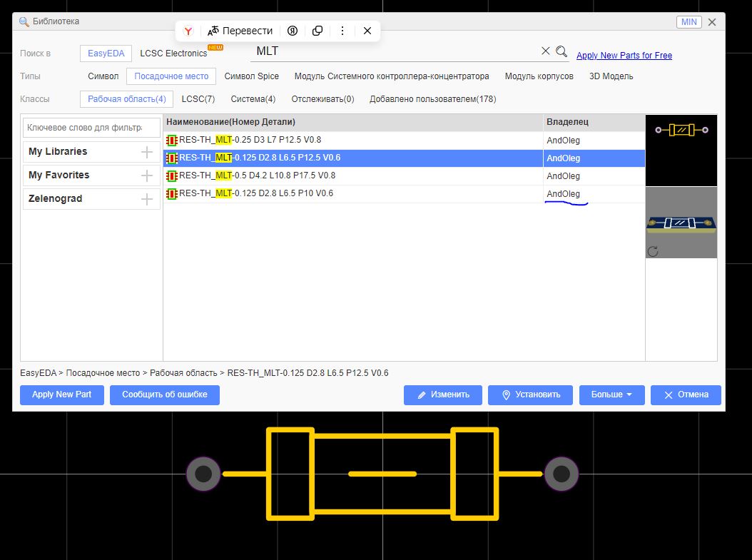Click AndOleg owner in the P10 V0.6 row
Viewport: 752px width, 560px height.
point(563,194)
